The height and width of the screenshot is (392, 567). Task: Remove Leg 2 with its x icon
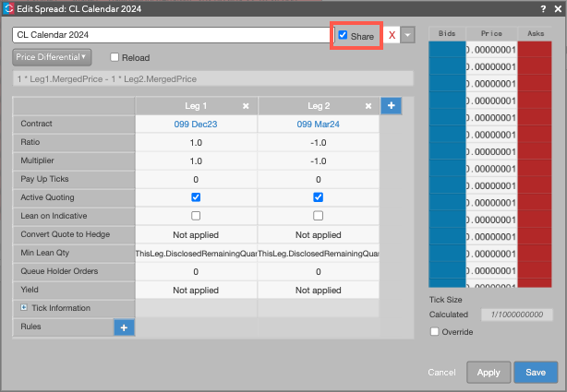click(368, 106)
